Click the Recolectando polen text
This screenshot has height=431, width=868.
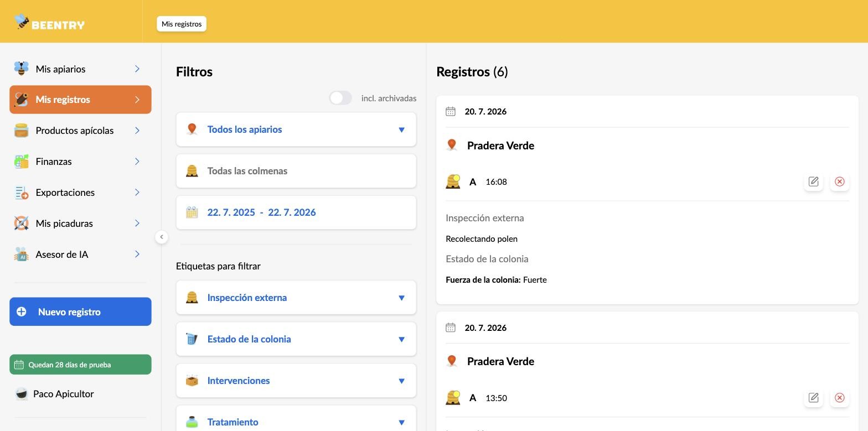[482, 239]
